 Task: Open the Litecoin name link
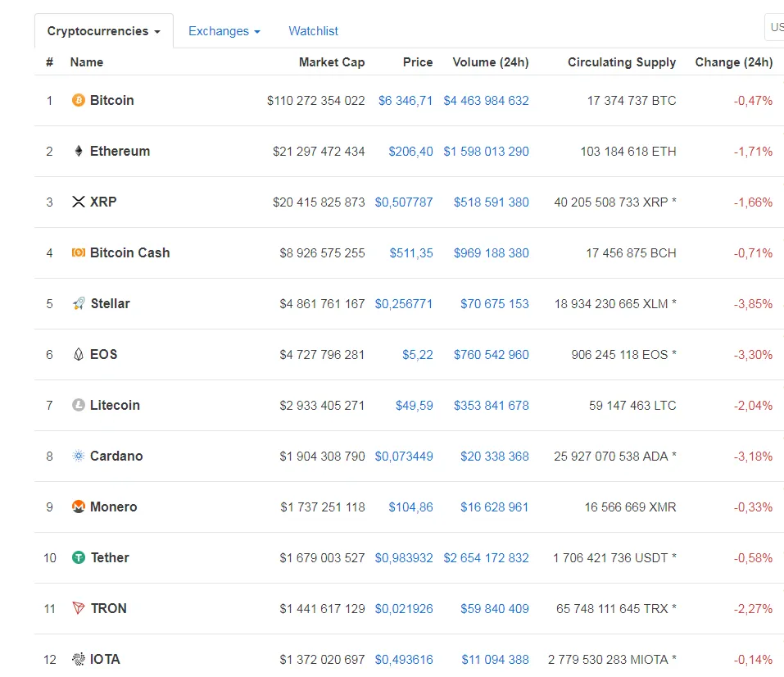(x=115, y=405)
